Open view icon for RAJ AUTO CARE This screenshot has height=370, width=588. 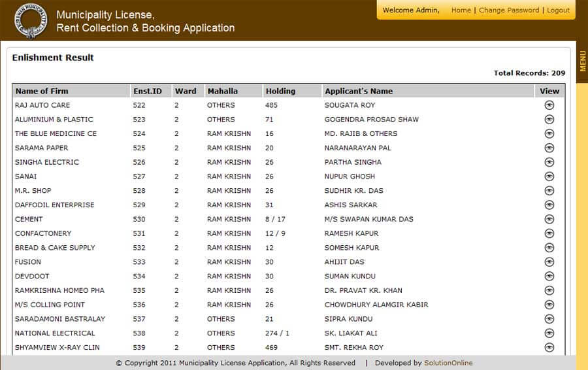[549, 105]
